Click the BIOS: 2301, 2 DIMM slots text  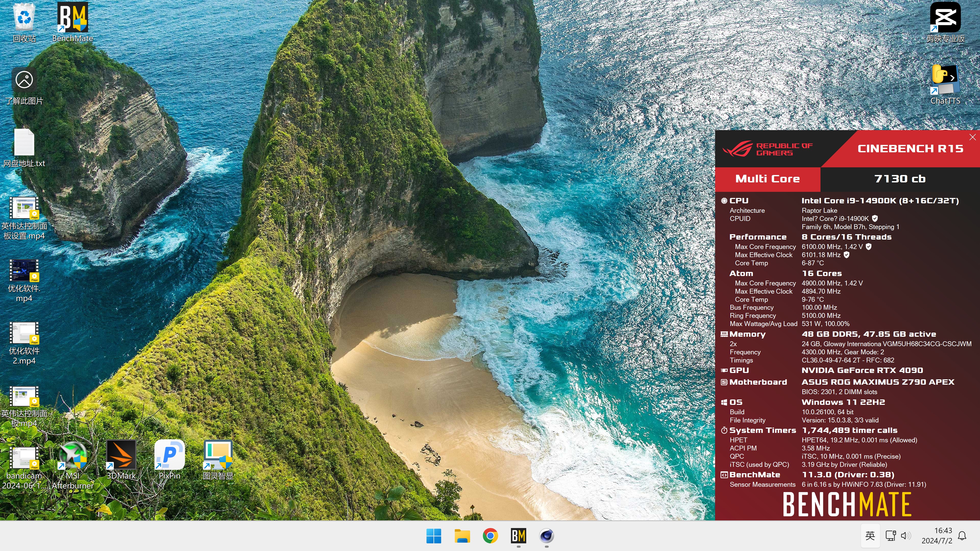[x=839, y=392]
